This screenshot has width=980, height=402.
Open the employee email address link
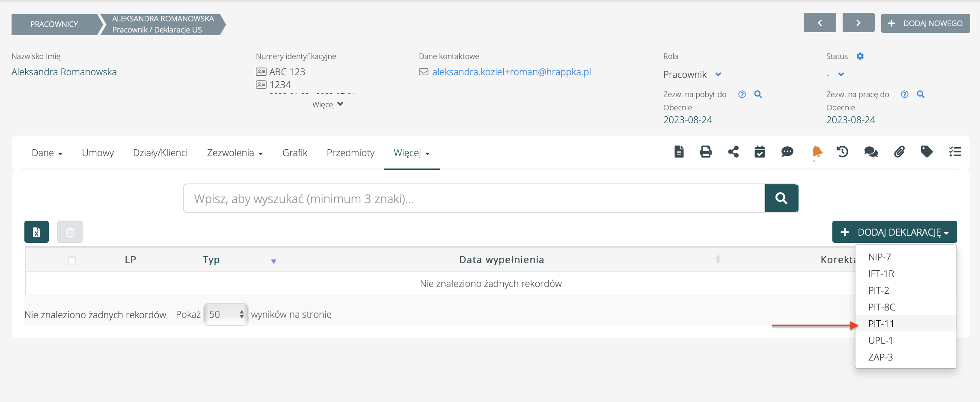pos(511,72)
